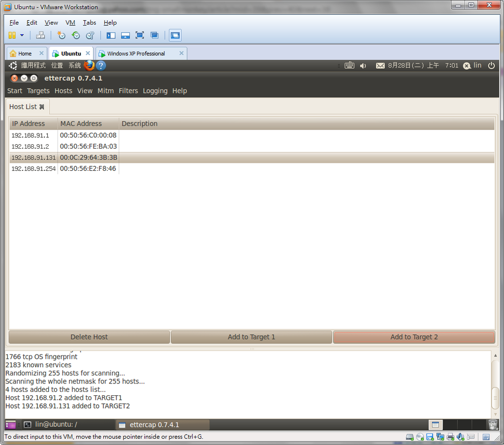Open ettercap Hosts menu
The height and width of the screenshot is (445, 504).
(63, 91)
